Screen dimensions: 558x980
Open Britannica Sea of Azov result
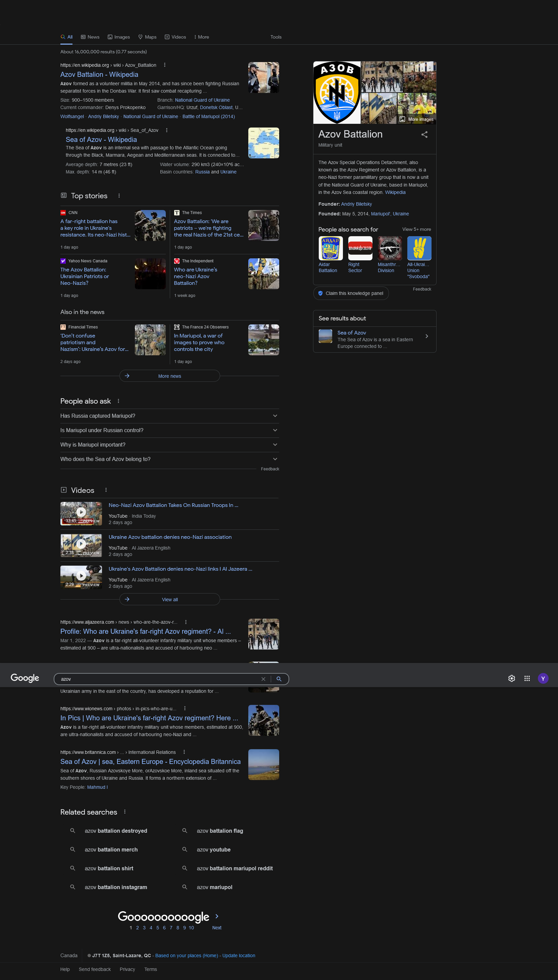tap(151, 762)
